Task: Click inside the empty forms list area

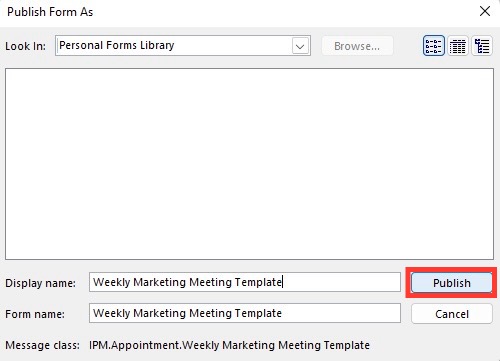Action: [249, 164]
